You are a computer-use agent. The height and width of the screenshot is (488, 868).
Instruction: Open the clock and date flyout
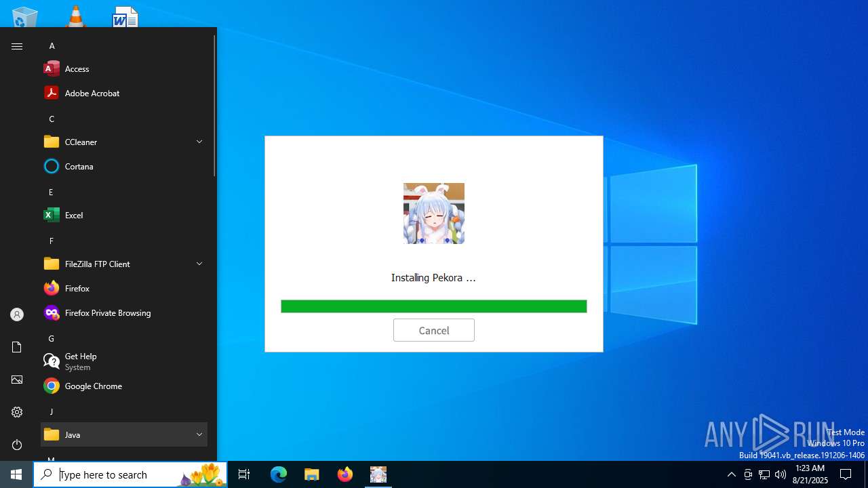(810, 474)
